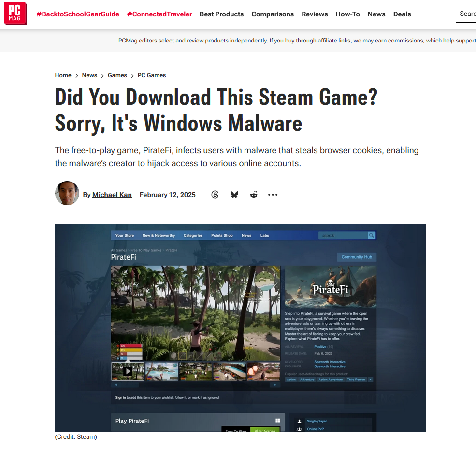Viewport: 476px width, 450px height.
Task: Open Best Products menu
Action: coord(222,14)
